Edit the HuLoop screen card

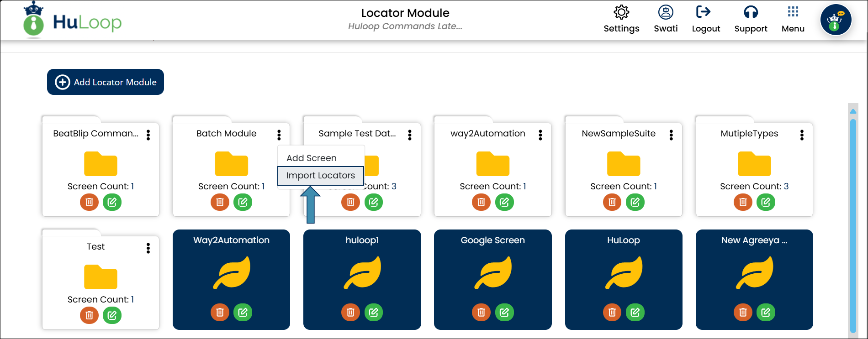[635, 312]
